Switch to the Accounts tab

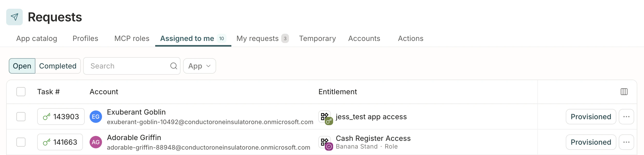(364, 38)
